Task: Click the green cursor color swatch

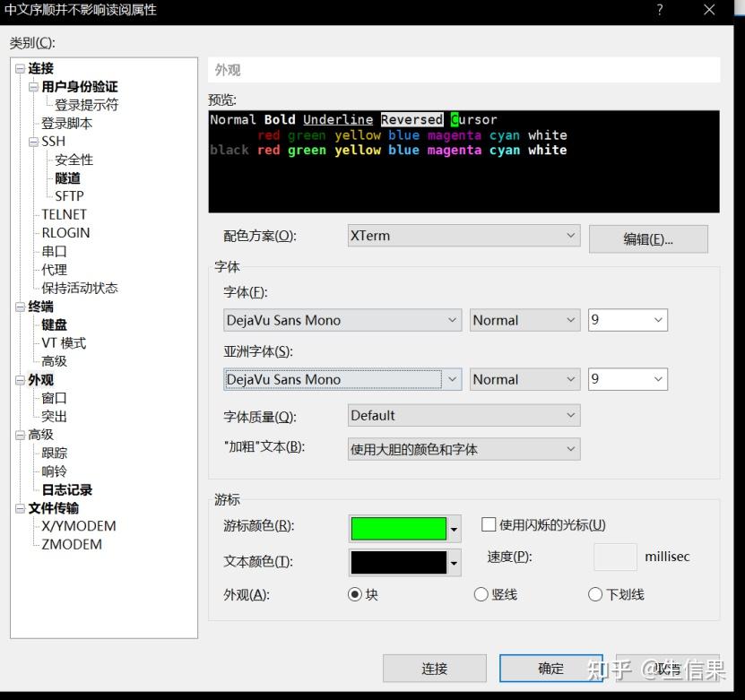Action: point(398,529)
